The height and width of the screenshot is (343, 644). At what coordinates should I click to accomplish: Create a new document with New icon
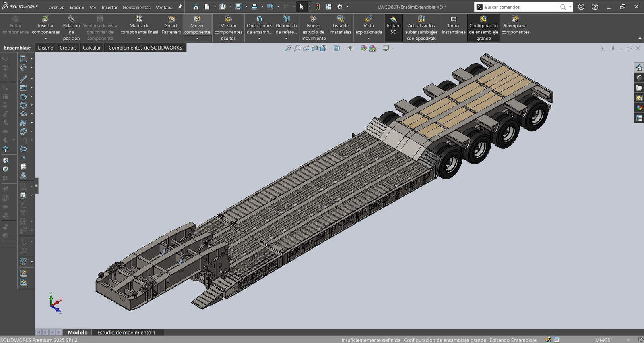point(207,7)
